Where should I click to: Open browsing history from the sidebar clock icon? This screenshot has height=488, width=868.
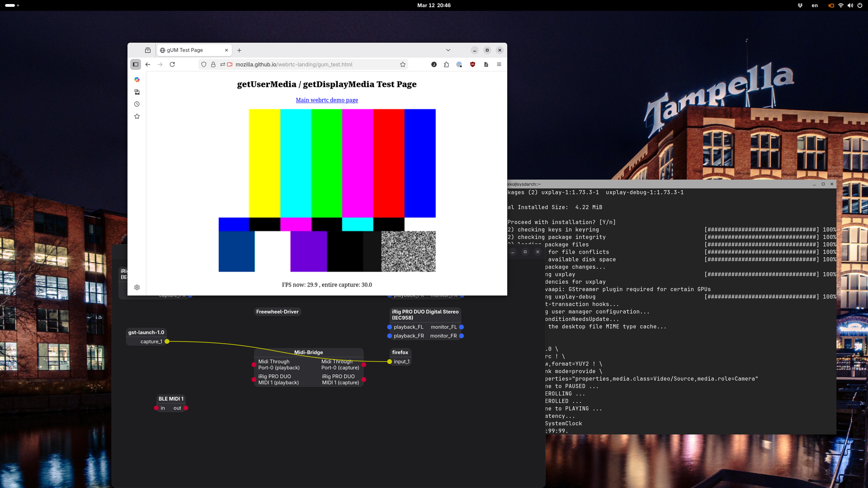click(137, 104)
